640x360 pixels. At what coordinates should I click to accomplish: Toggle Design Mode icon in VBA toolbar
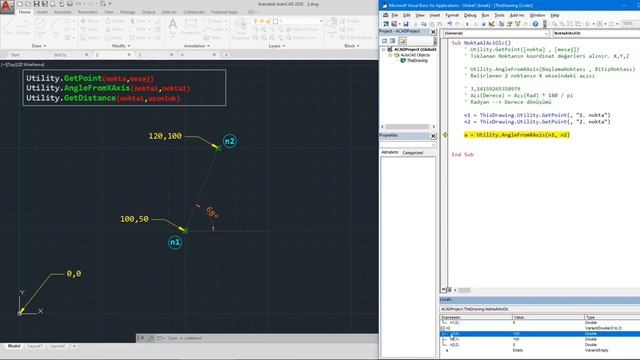pyautogui.click(x=492, y=24)
